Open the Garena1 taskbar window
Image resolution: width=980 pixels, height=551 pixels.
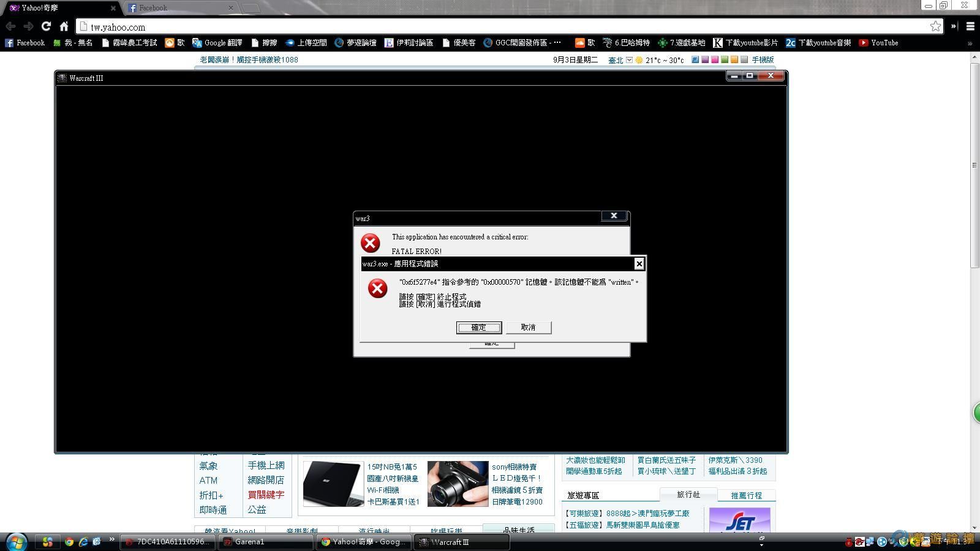click(265, 542)
